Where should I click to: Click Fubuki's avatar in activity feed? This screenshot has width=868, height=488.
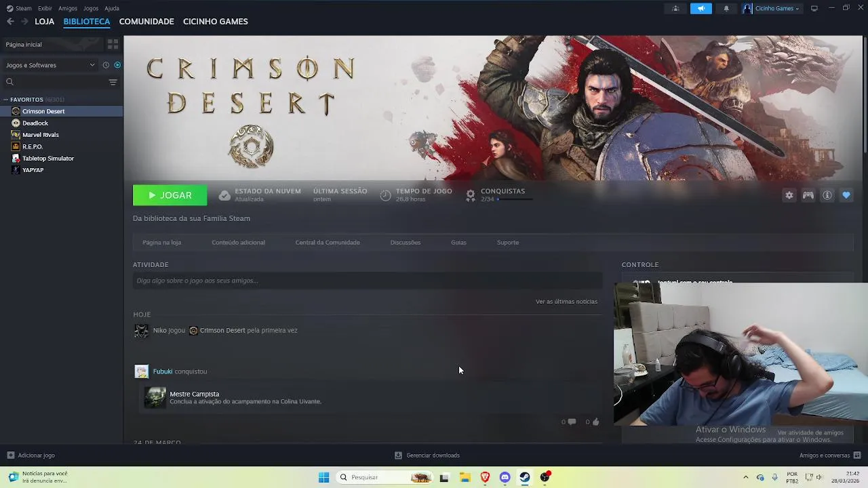click(x=141, y=371)
